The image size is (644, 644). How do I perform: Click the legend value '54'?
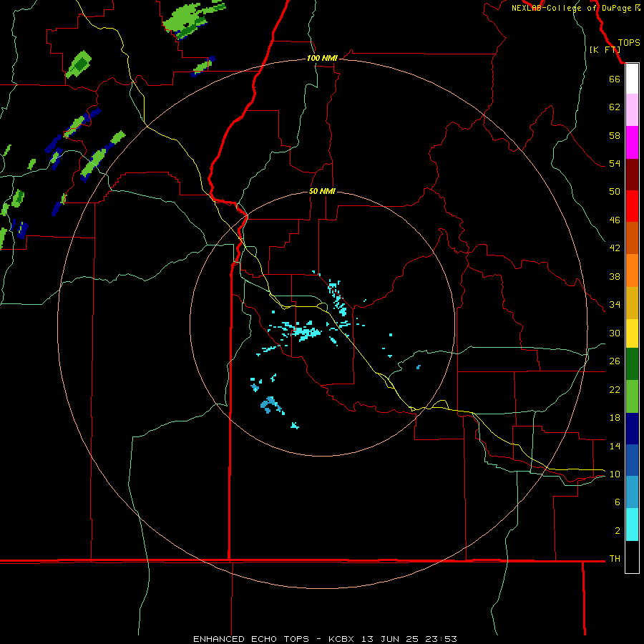click(x=615, y=163)
